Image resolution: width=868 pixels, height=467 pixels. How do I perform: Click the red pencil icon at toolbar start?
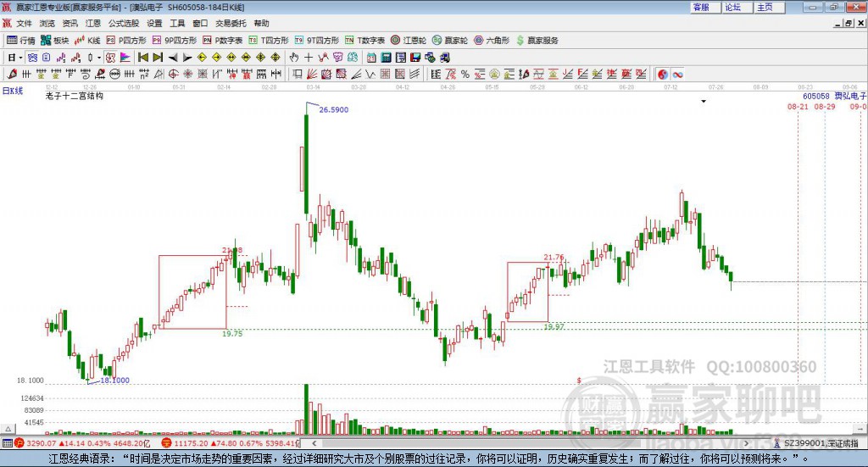(12, 74)
